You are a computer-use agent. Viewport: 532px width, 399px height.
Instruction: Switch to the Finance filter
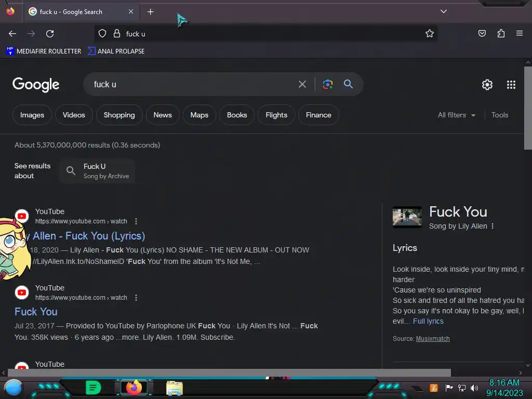click(318, 115)
